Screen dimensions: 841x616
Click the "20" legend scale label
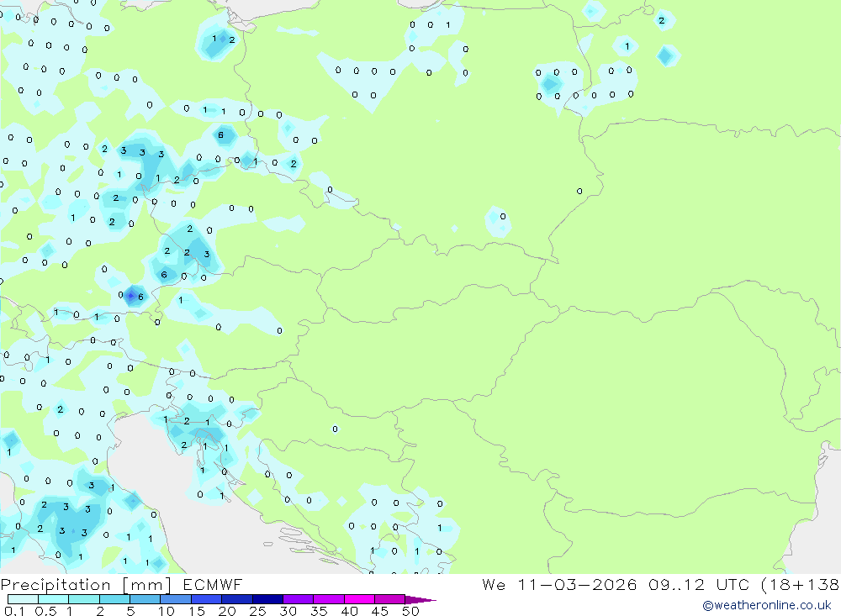[x=227, y=611]
